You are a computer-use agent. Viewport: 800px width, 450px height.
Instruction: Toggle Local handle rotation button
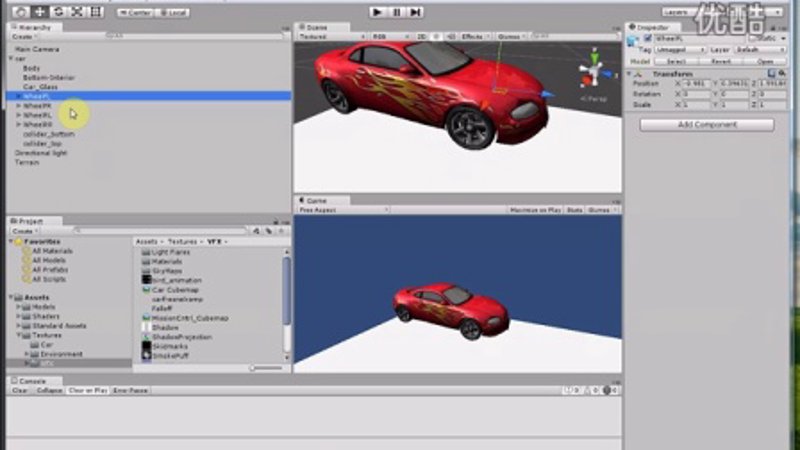click(172, 12)
